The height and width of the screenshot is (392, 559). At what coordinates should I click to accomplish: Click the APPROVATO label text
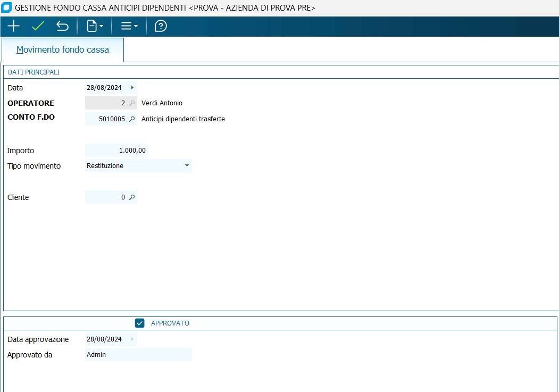[170, 323]
